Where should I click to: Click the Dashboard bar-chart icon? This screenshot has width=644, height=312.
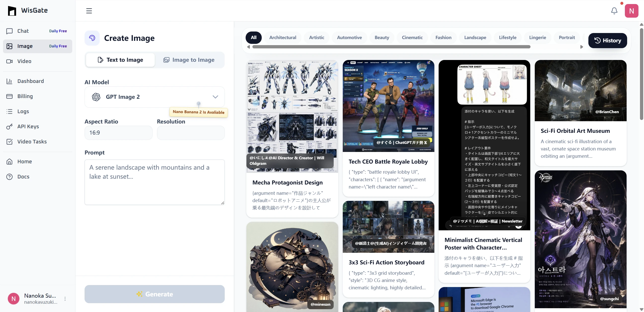[x=10, y=81]
